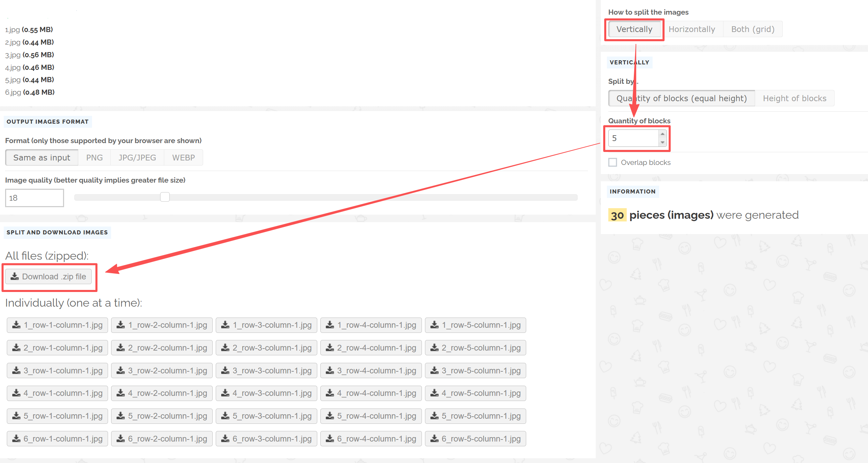Increase quantity of blocks with up arrow

point(663,134)
